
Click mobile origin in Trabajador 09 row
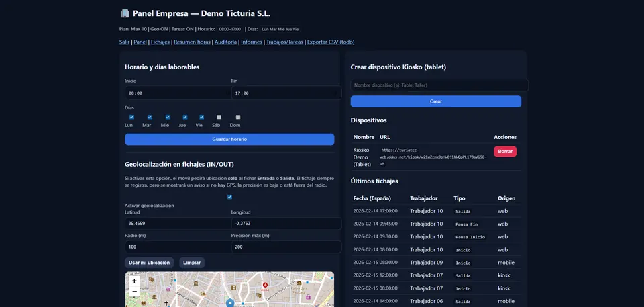[x=506, y=262]
